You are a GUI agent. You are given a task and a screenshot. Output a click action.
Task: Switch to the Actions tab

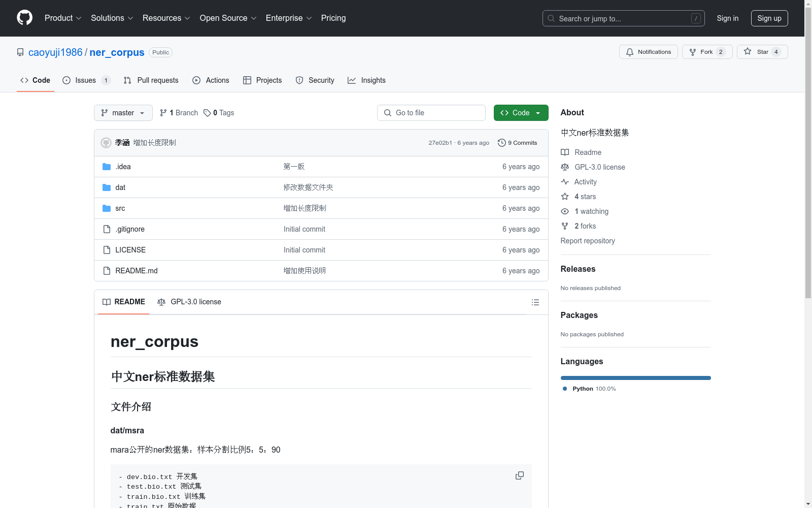[x=211, y=80]
